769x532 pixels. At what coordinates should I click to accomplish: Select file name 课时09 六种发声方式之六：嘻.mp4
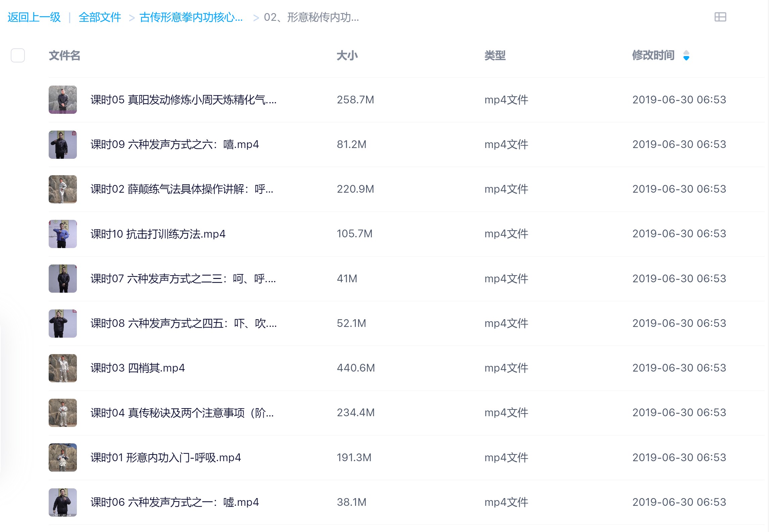click(175, 144)
